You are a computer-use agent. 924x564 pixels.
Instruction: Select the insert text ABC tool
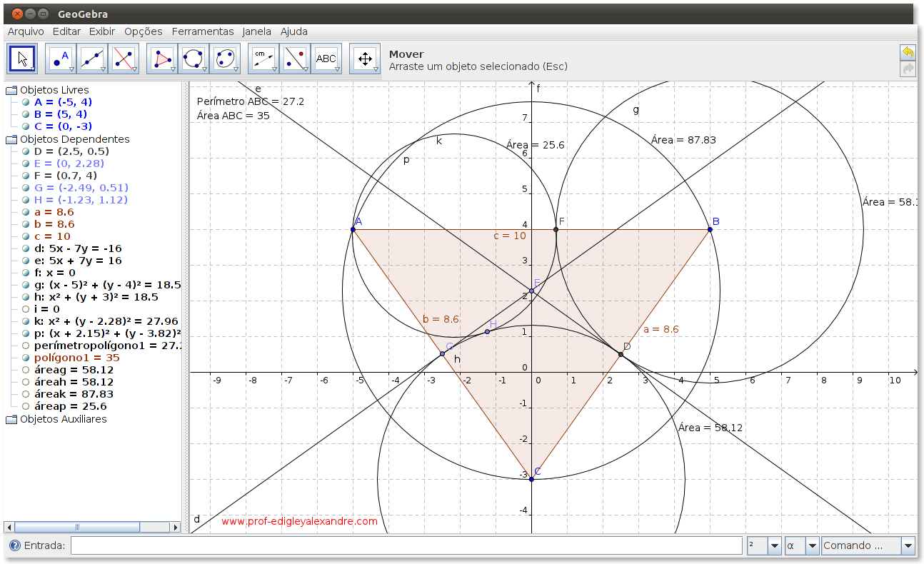click(326, 58)
